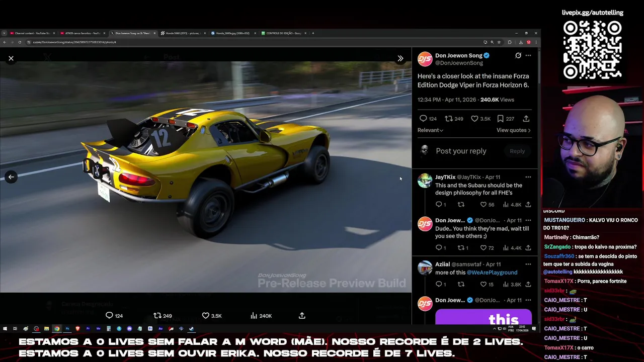Go to the previous photo with left arrow

(11, 177)
